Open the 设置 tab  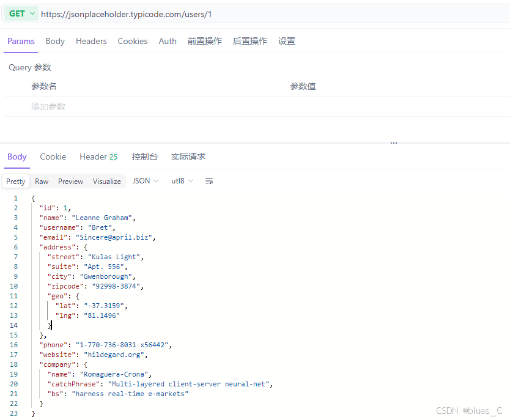pos(287,42)
